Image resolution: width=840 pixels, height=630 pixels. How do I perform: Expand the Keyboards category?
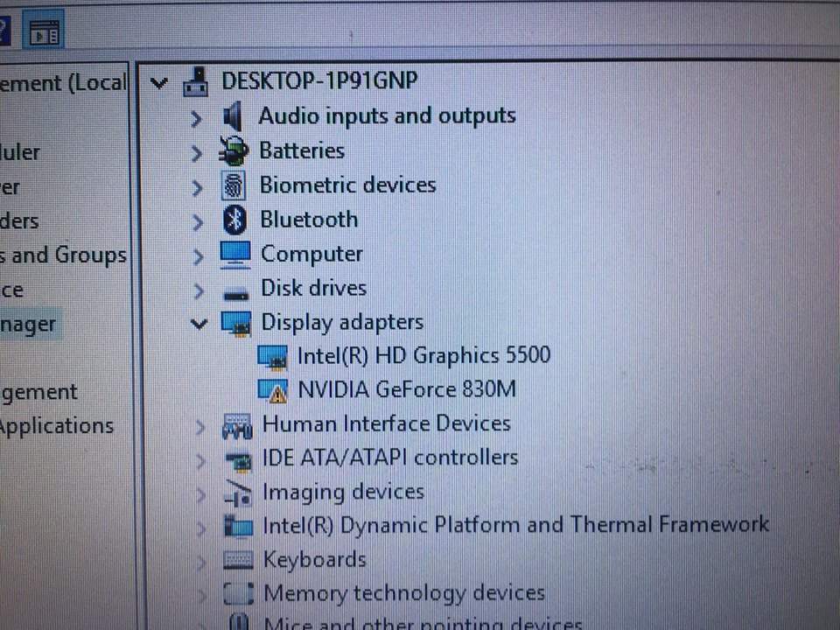(202, 562)
